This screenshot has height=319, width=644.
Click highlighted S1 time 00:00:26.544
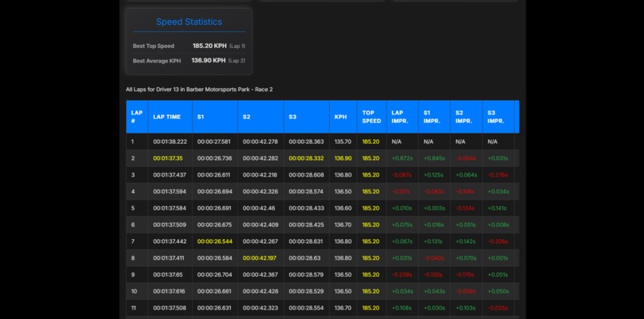pyautogui.click(x=215, y=241)
